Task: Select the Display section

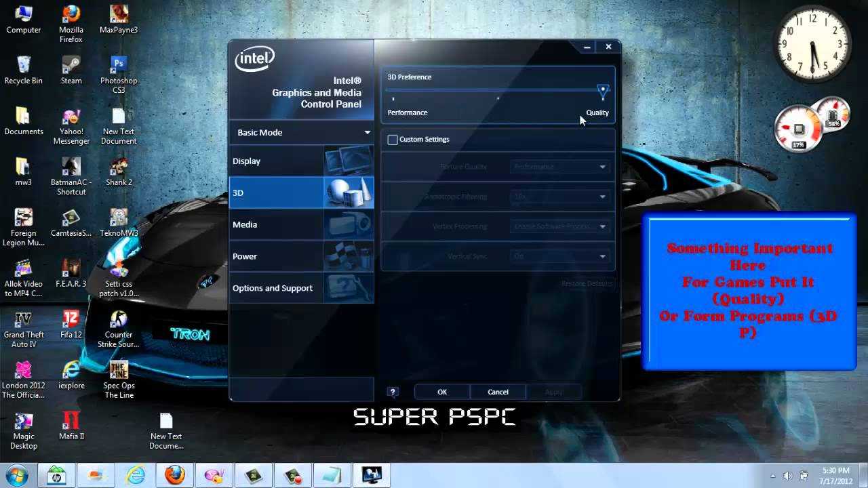Action: [x=302, y=161]
